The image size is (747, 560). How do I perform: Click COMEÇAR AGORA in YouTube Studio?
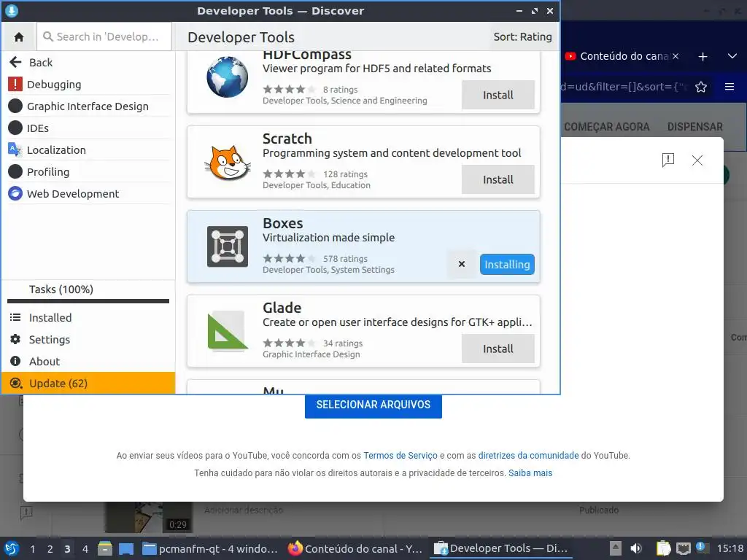click(606, 127)
